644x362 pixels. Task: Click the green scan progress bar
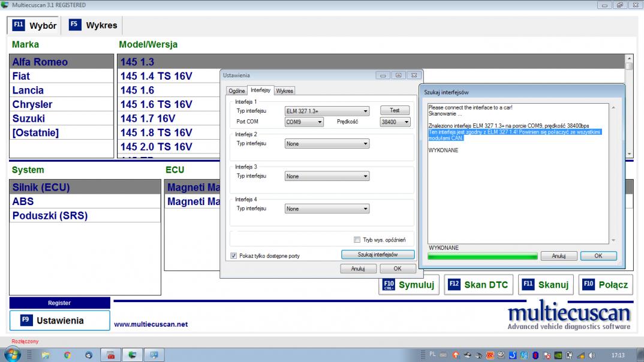[x=483, y=257]
